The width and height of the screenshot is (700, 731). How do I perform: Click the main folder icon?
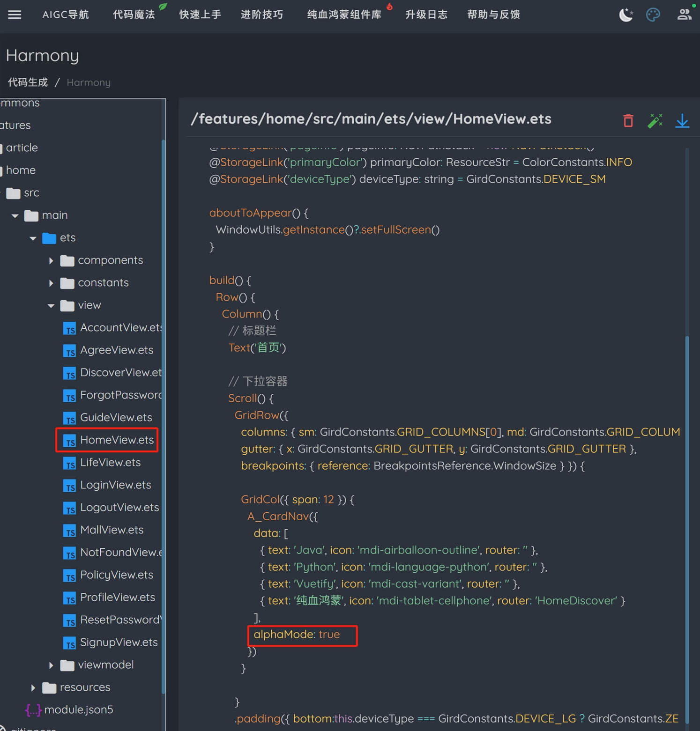(31, 216)
